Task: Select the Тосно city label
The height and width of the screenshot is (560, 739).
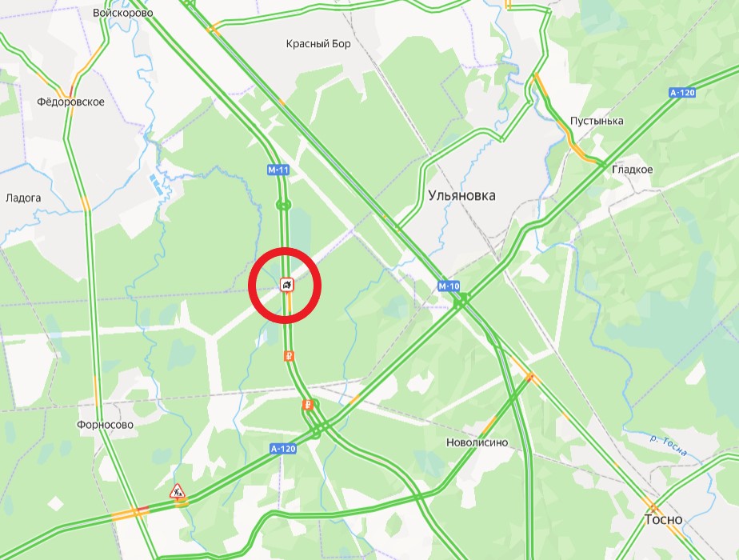Action: click(x=663, y=519)
